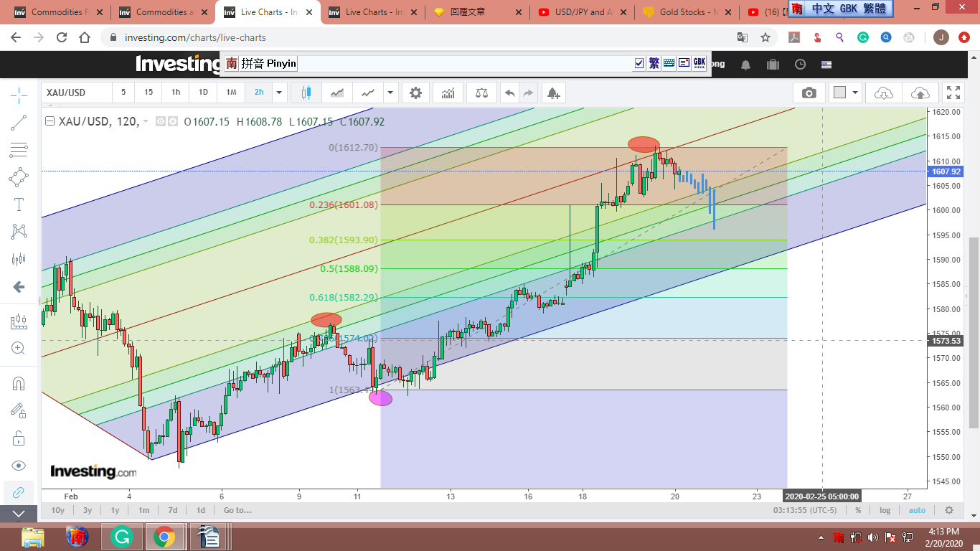Open the pitchfork and Fibonacci tools

pyautogui.click(x=19, y=150)
